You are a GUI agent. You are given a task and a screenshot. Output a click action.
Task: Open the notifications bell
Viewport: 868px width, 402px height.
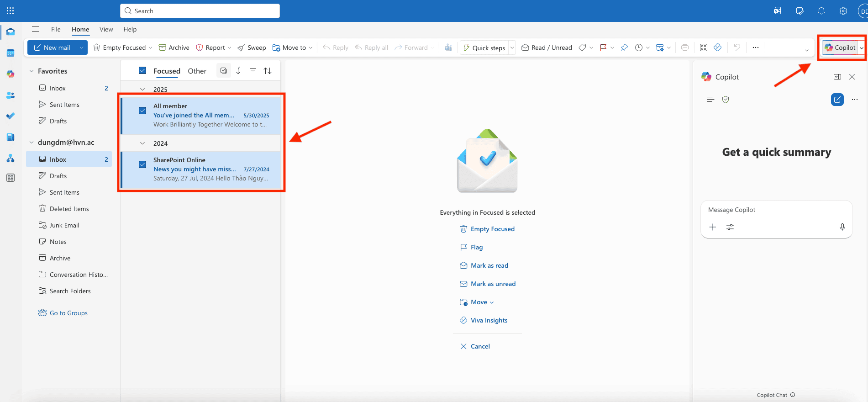(x=821, y=11)
